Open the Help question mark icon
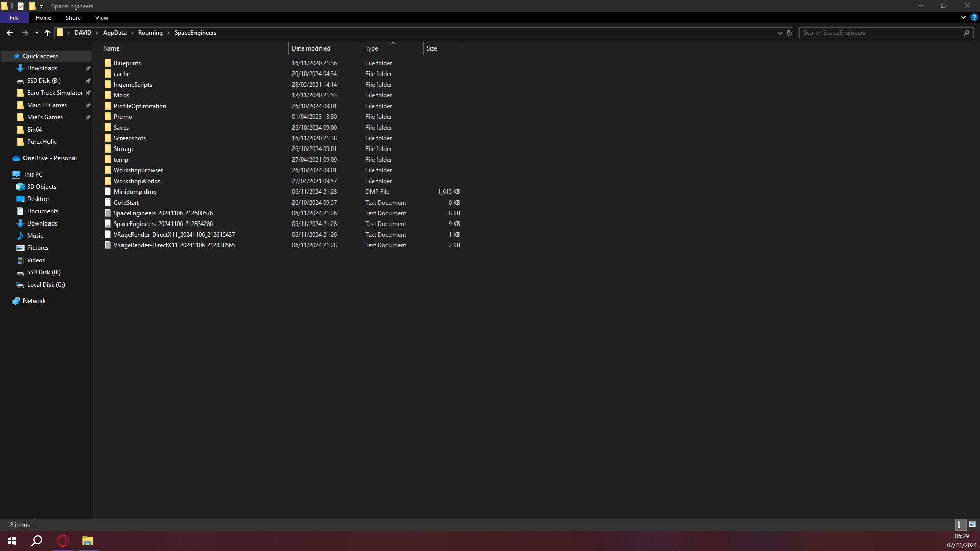 [x=974, y=17]
